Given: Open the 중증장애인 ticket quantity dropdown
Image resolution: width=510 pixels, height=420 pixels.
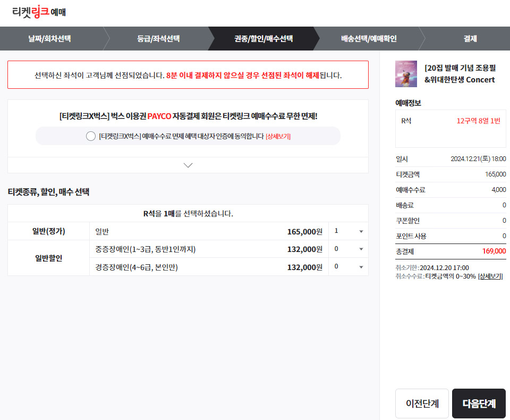Looking at the screenshot, I should point(348,249).
